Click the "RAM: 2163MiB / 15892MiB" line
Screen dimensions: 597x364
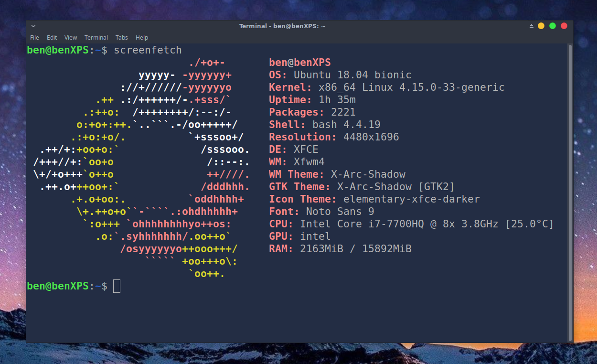tap(340, 249)
